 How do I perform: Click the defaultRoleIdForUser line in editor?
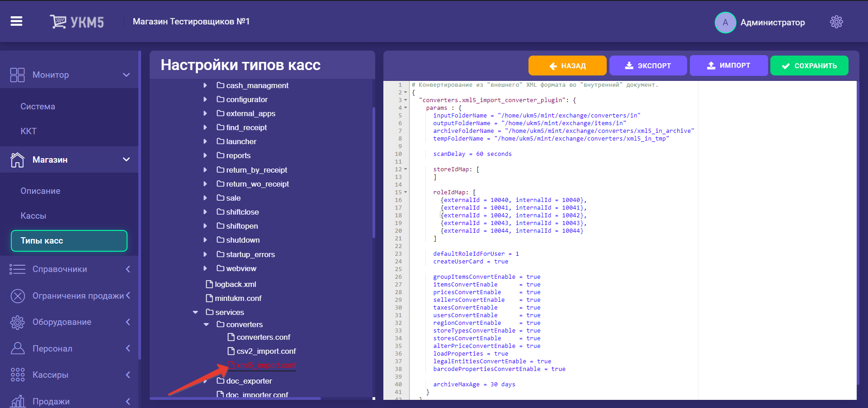point(476,254)
